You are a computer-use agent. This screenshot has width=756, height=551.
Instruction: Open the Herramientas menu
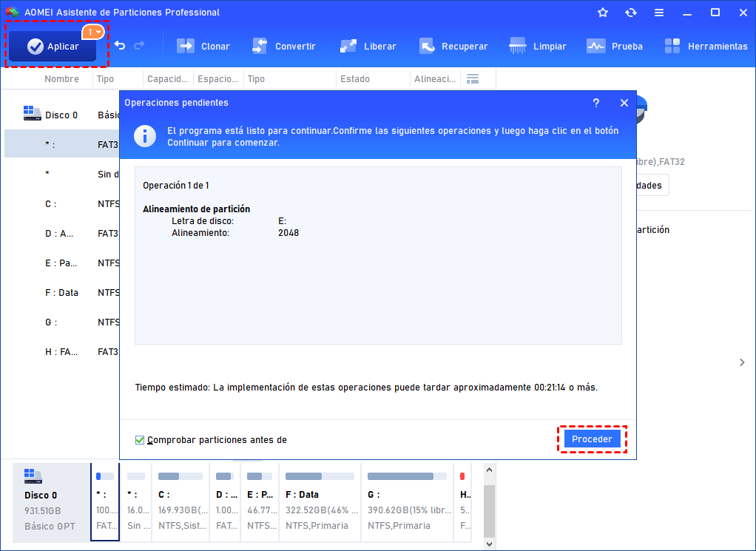coord(706,46)
